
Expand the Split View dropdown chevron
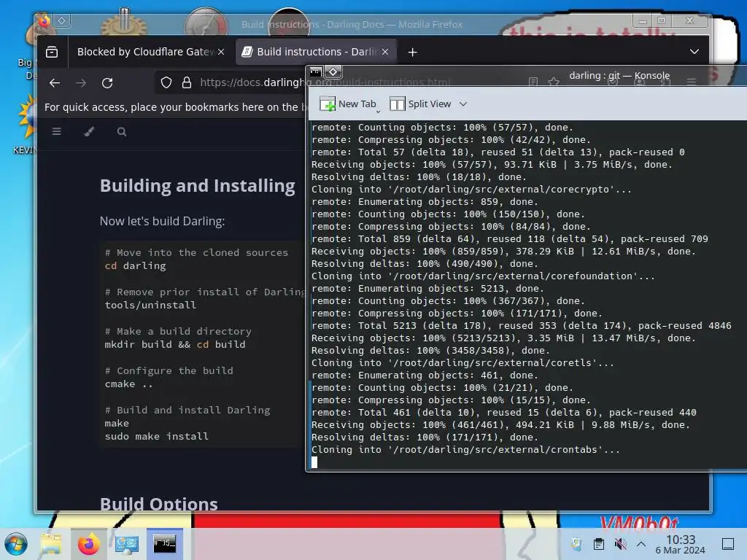point(463,104)
